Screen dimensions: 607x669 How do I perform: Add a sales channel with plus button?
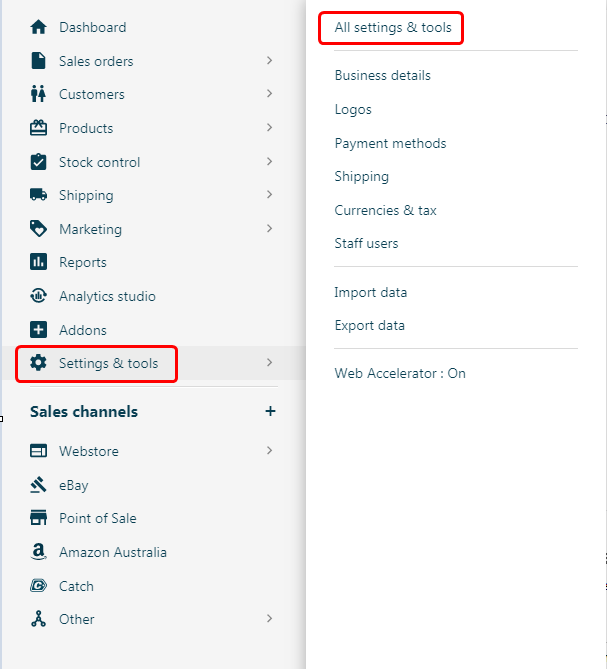[x=270, y=411]
